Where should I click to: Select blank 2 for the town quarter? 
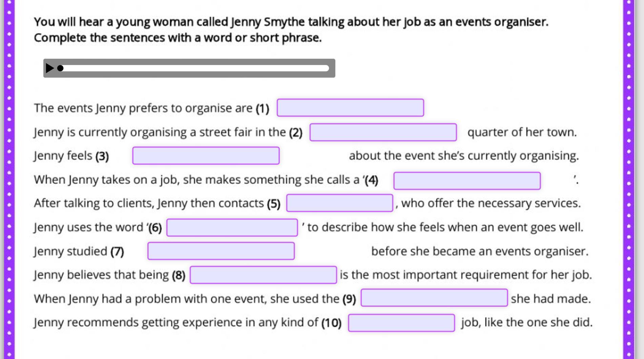383,132
